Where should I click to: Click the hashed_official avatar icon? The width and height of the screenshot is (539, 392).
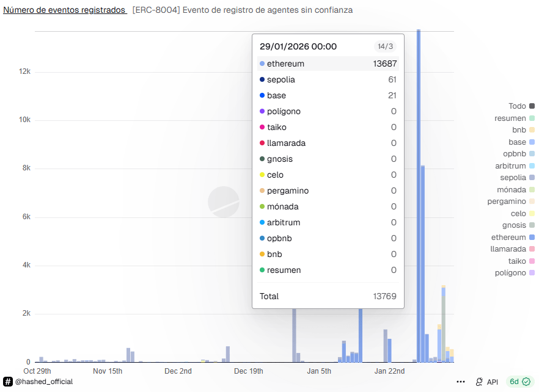[8, 382]
